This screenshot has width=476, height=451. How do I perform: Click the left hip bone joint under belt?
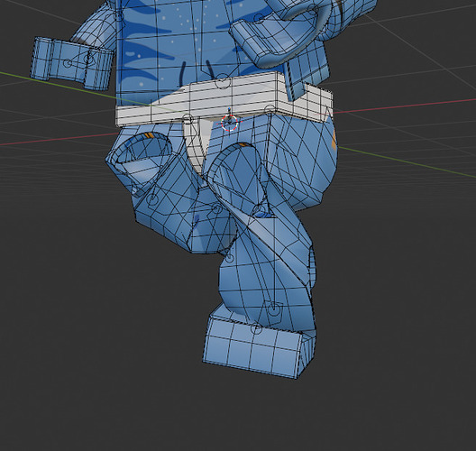[x=188, y=119]
